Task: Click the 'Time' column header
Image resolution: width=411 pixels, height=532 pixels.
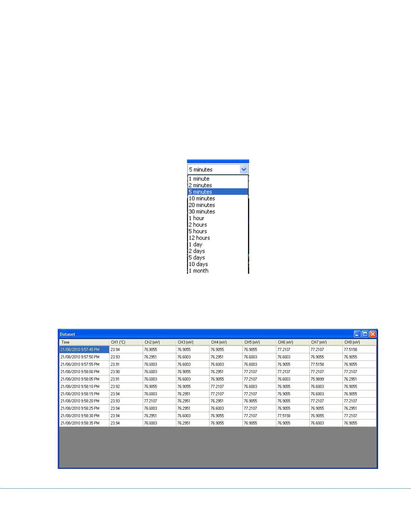Action: (84, 342)
